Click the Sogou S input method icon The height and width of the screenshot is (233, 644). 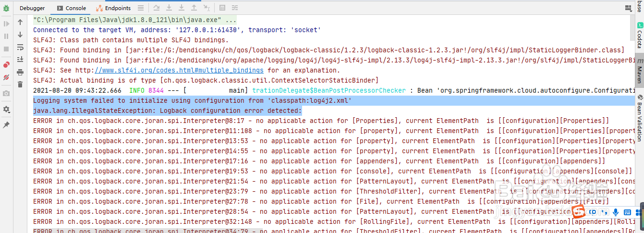pos(579,212)
